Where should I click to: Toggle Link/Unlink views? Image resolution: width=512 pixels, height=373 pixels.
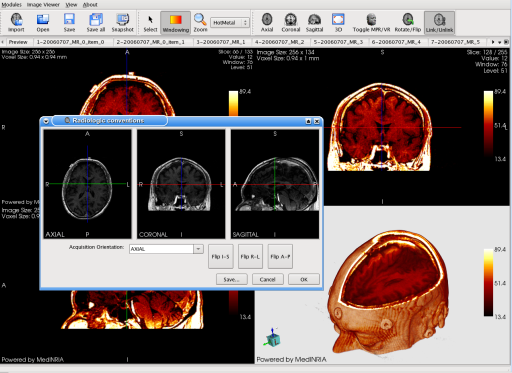[439, 22]
